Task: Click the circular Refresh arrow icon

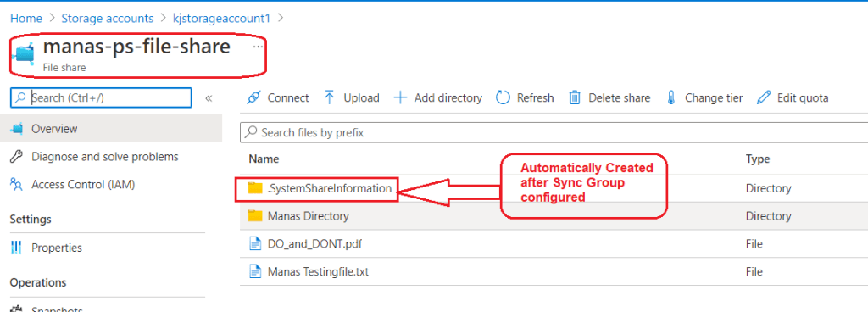Action: (x=503, y=97)
